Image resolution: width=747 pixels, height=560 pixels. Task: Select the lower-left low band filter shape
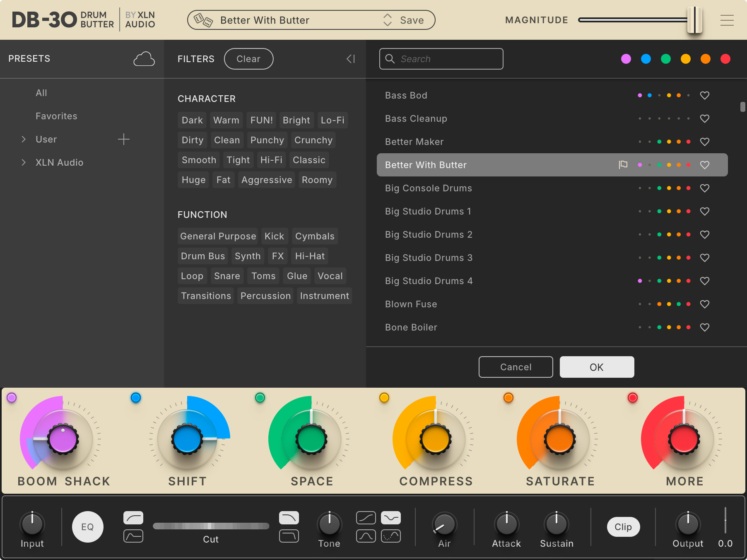tap(133, 536)
